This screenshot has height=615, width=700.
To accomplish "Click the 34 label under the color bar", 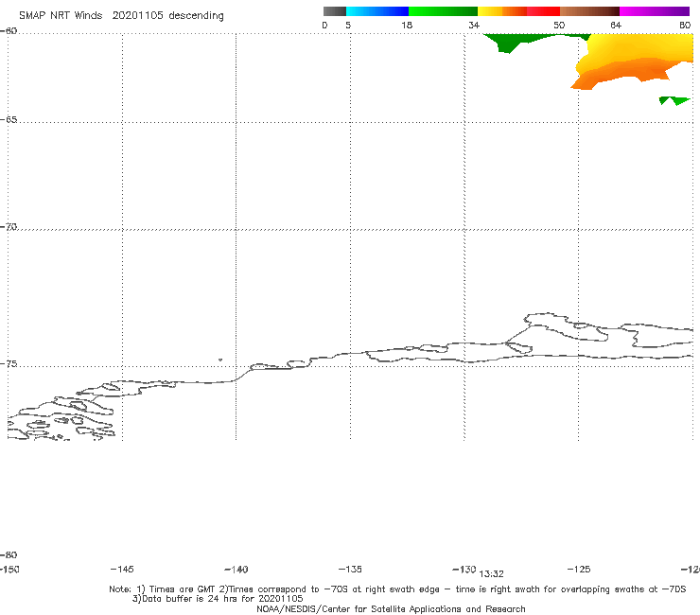I will (x=474, y=25).
